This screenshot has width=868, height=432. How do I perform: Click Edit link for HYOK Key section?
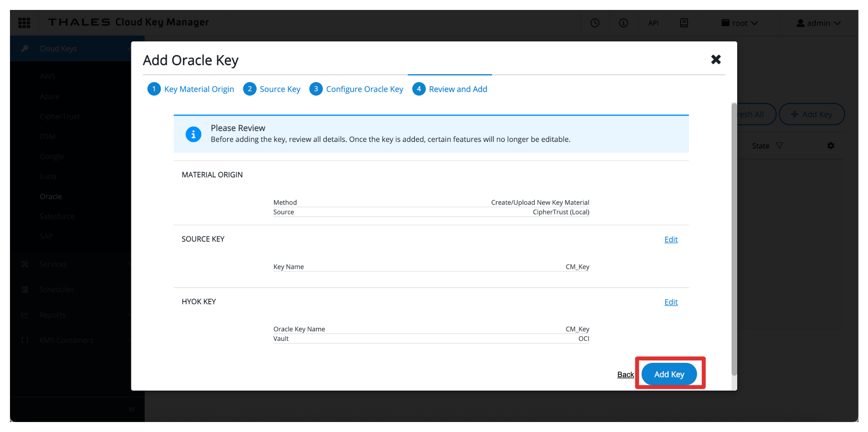671,302
